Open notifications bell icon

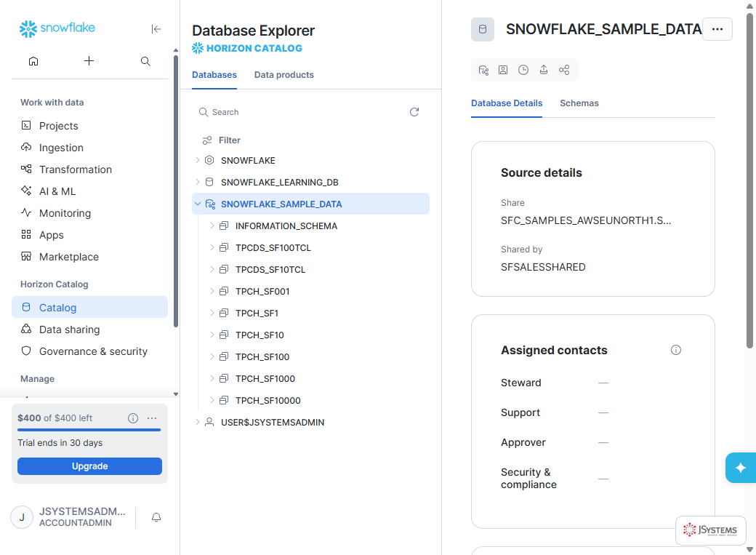pos(156,517)
